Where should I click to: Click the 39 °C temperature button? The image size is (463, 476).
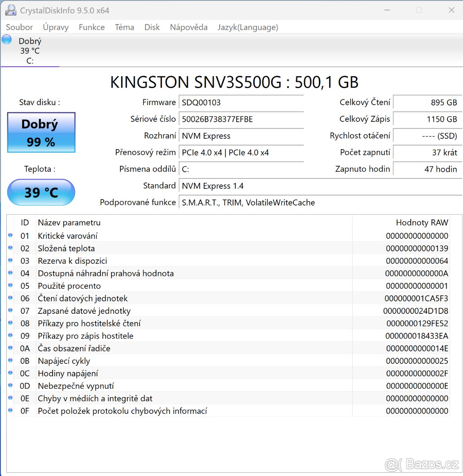coord(41,192)
